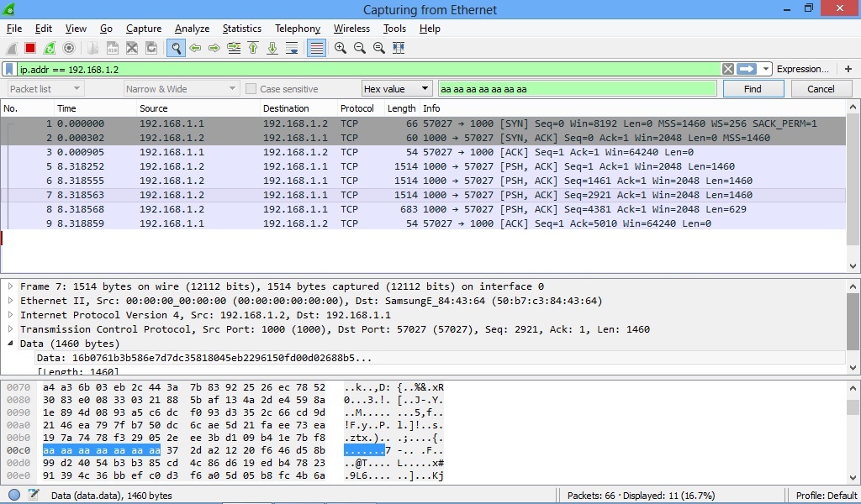This screenshot has width=861, height=504.
Task: Open capture options gear icon
Action: [x=69, y=48]
